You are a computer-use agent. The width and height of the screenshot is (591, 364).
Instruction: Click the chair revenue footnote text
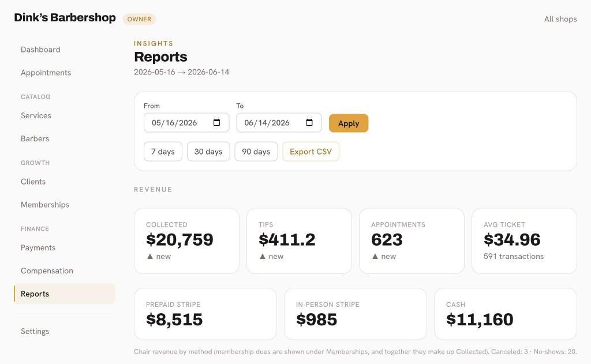point(355,351)
